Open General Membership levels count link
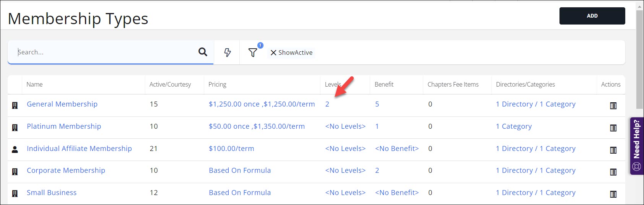 327,104
